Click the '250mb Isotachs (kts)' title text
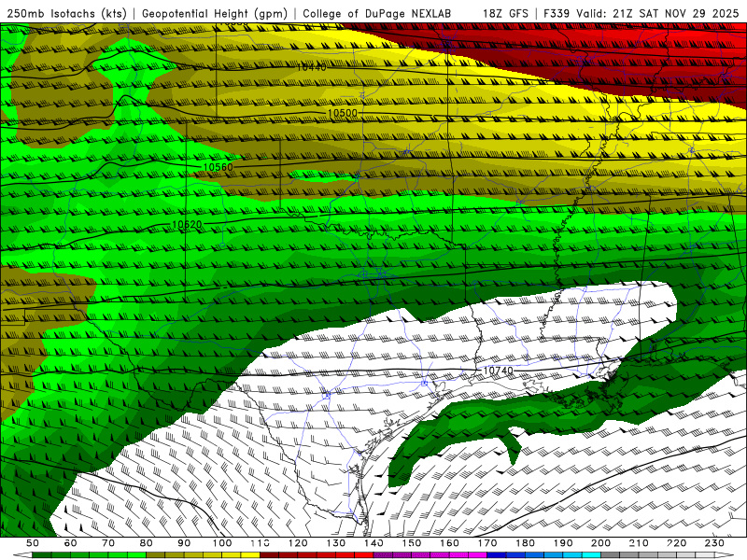Image resolution: width=747 pixels, height=560 pixels. pyautogui.click(x=66, y=14)
